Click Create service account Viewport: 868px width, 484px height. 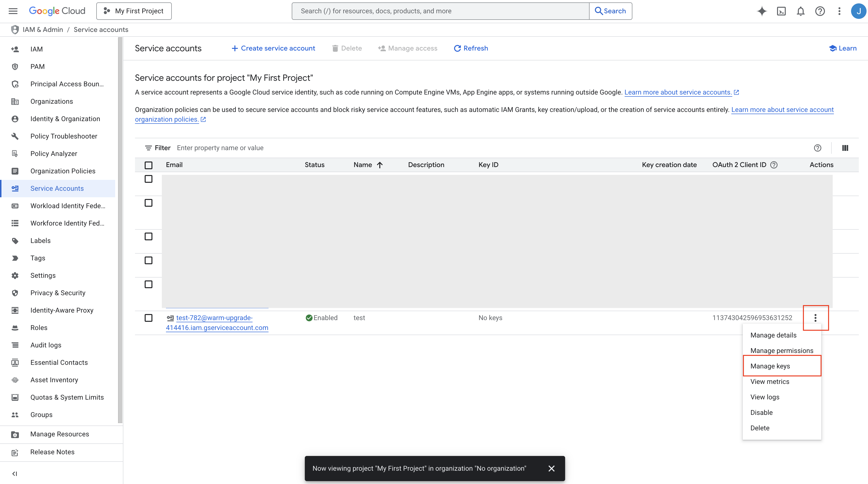pyautogui.click(x=273, y=48)
